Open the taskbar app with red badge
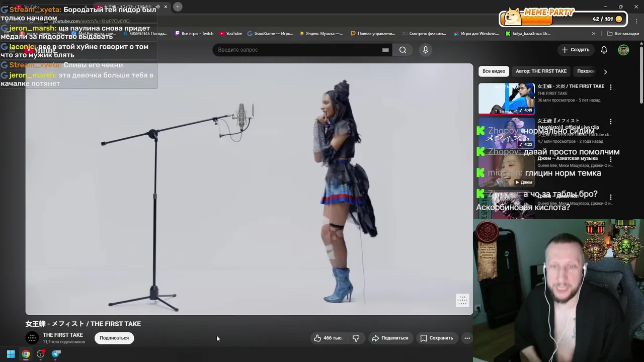The height and width of the screenshot is (362, 644). point(41,354)
